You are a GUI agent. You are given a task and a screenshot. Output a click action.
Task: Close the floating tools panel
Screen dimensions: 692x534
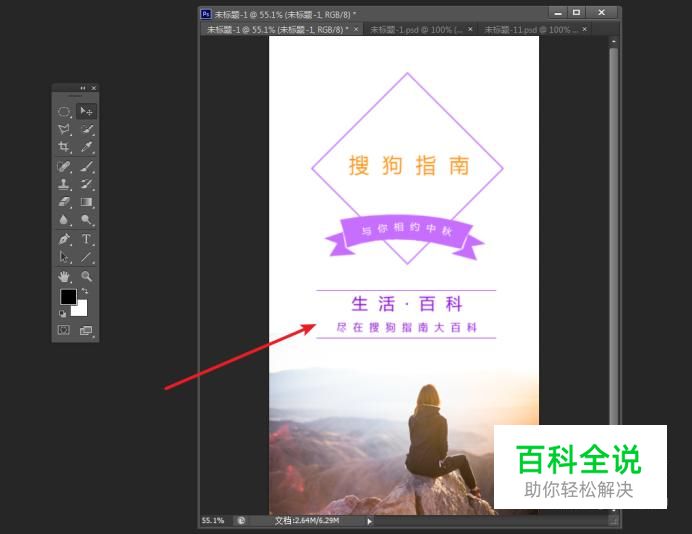[x=94, y=88]
